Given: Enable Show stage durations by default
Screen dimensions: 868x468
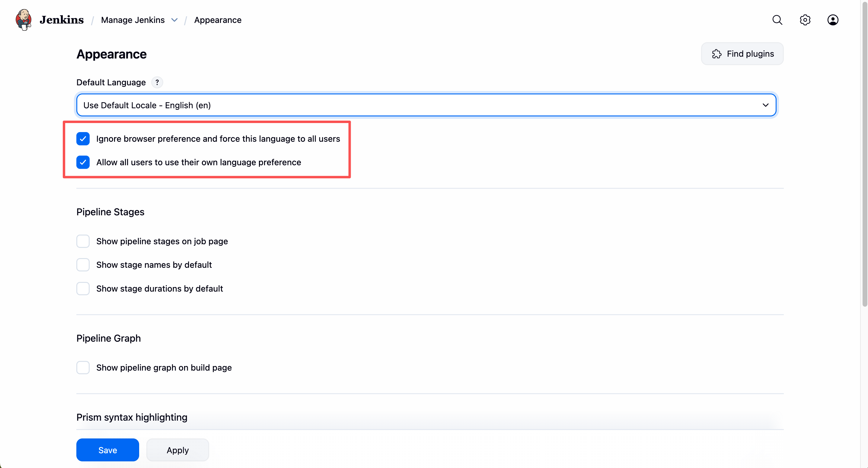Looking at the screenshot, I should coord(83,289).
